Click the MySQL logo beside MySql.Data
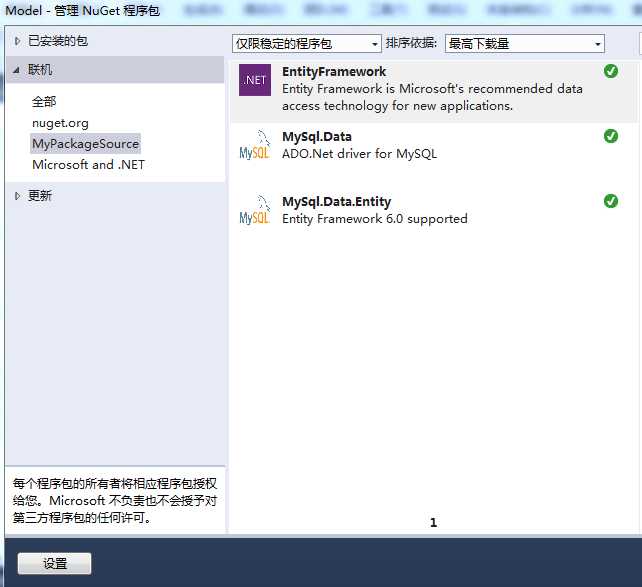Image resolution: width=642 pixels, height=587 pixels. 255,145
